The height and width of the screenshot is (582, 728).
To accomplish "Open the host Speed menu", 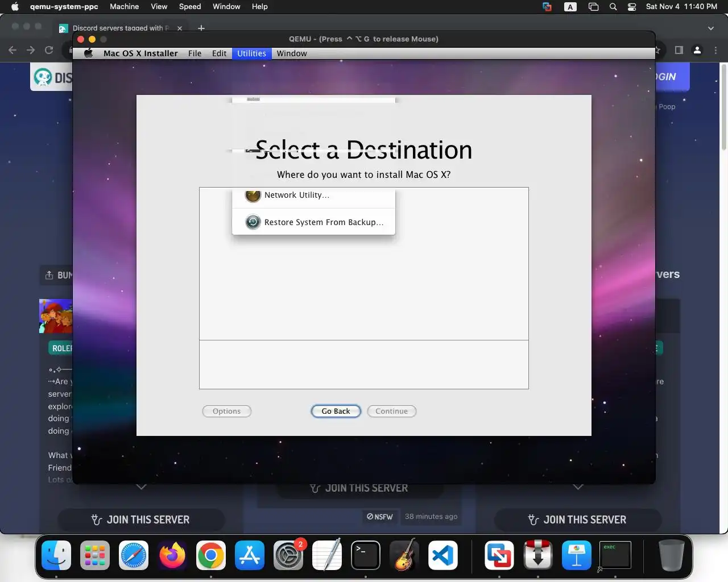I will pos(190,7).
